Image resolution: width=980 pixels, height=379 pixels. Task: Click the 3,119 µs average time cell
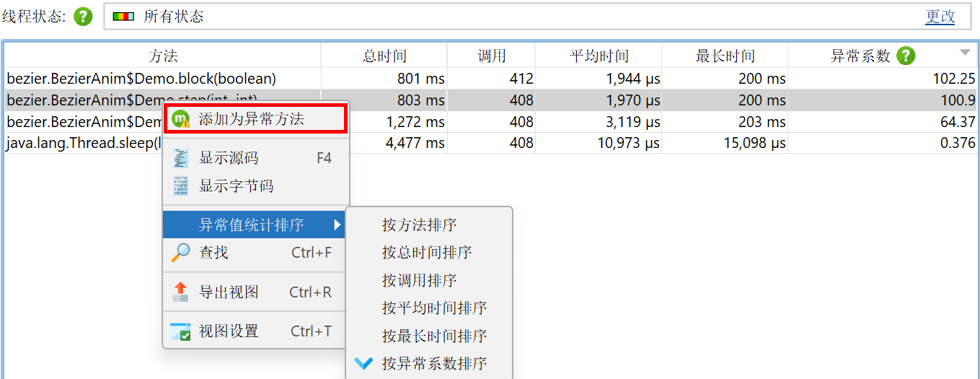tap(599, 122)
